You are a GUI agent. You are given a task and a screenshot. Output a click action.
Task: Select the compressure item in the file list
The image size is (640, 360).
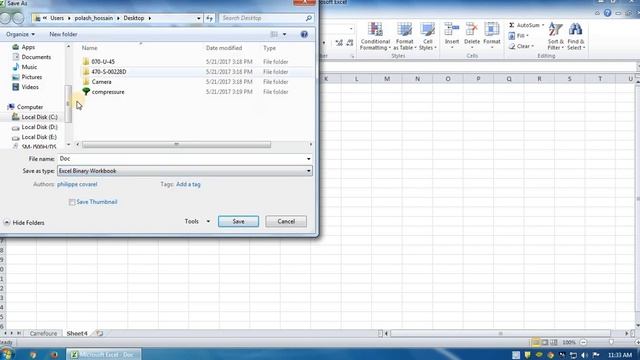[x=108, y=92]
